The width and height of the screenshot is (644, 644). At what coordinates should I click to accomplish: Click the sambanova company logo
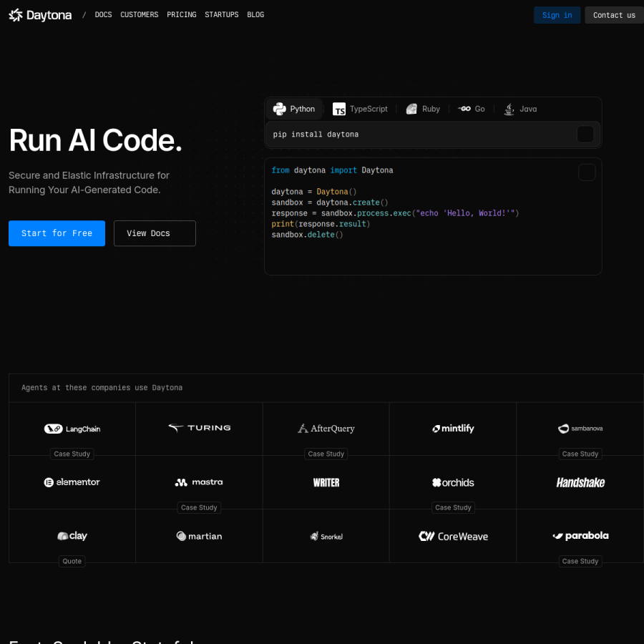(580, 429)
